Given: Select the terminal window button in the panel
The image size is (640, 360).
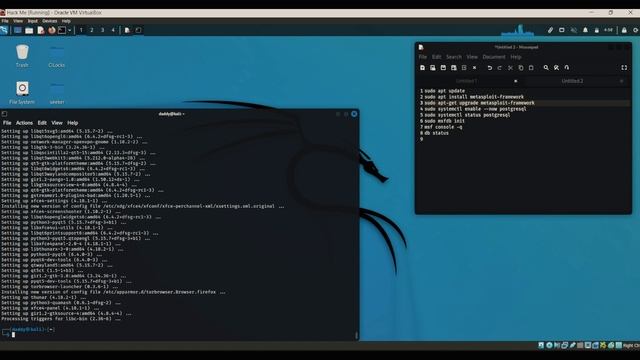Looking at the screenshot, I should click(138, 30).
